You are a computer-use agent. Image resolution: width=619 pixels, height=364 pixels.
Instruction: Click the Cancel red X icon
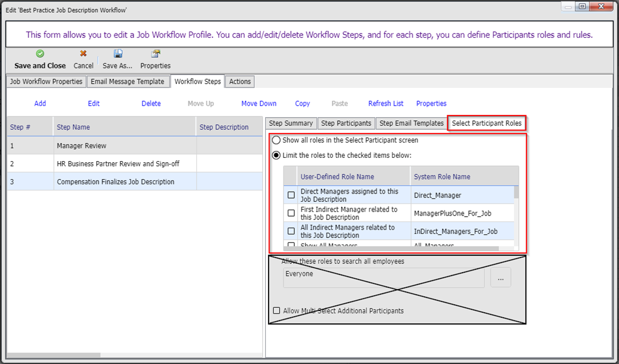(83, 54)
